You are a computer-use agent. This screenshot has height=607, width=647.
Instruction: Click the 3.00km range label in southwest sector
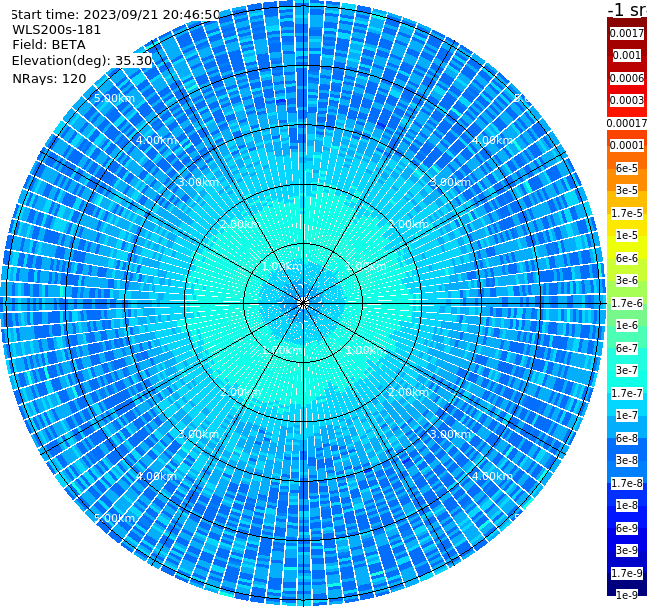198,434
